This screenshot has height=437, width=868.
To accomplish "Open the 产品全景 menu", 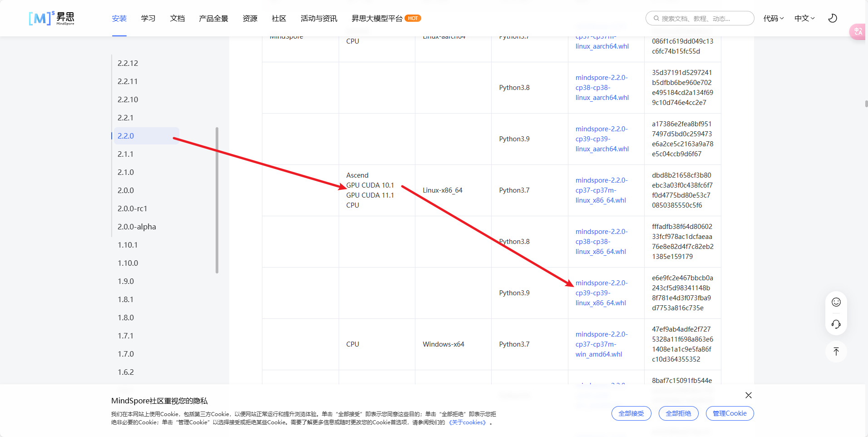I will click(x=213, y=19).
